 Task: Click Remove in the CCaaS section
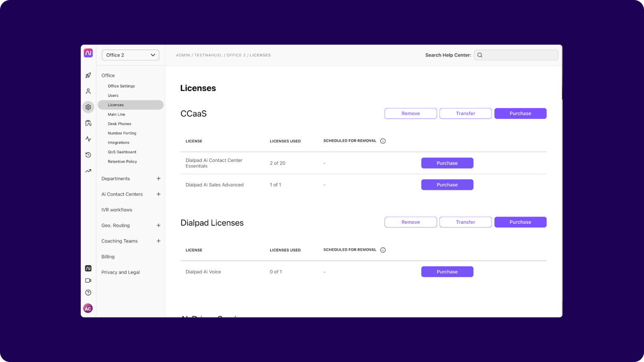click(x=410, y=114)
